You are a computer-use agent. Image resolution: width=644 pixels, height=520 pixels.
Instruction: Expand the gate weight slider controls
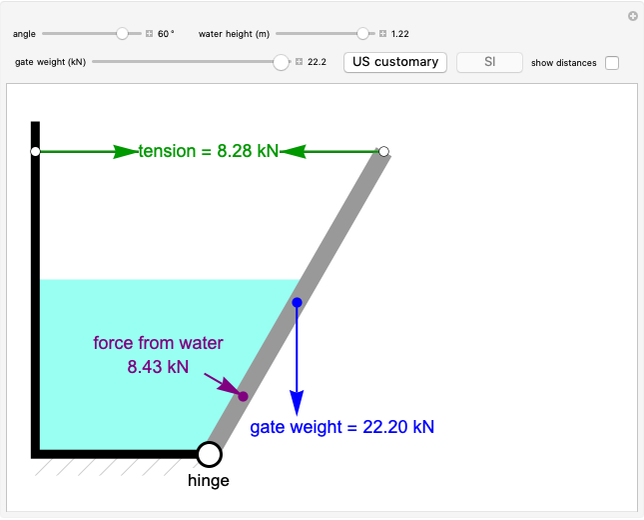point(299,62)
